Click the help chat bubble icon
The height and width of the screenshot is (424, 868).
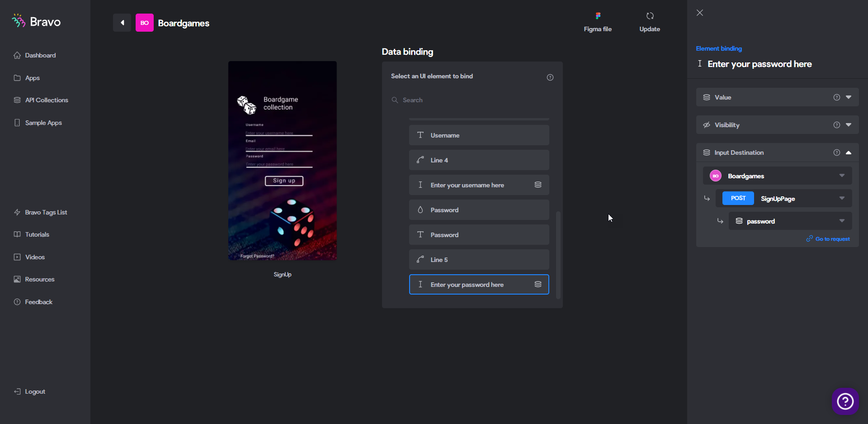click(x=845, y=401)
